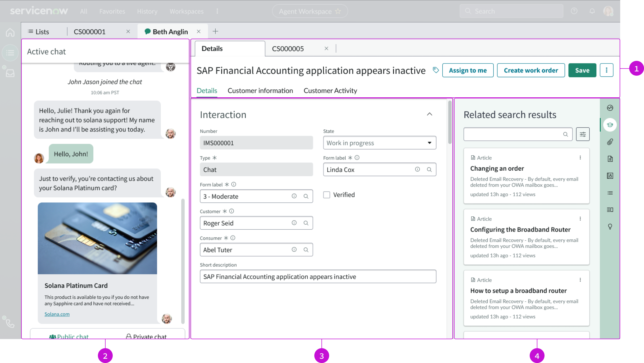
Task: Collapse the Interaction section
Action: coord(430,114)
